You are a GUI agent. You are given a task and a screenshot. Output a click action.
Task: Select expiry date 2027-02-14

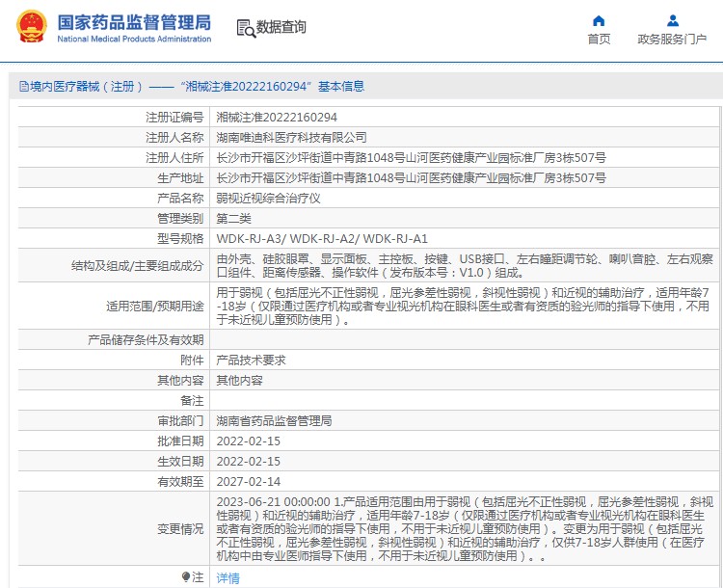tap(249, 481)
